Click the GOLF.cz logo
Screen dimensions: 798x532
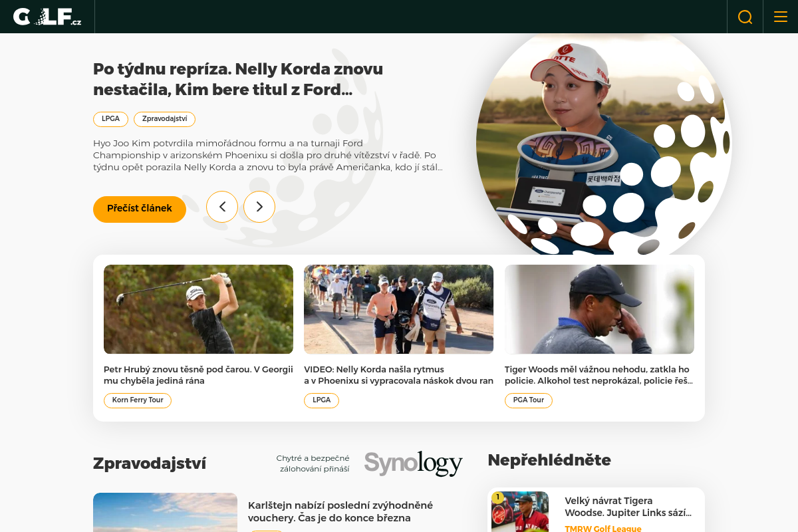click(47, 17)
